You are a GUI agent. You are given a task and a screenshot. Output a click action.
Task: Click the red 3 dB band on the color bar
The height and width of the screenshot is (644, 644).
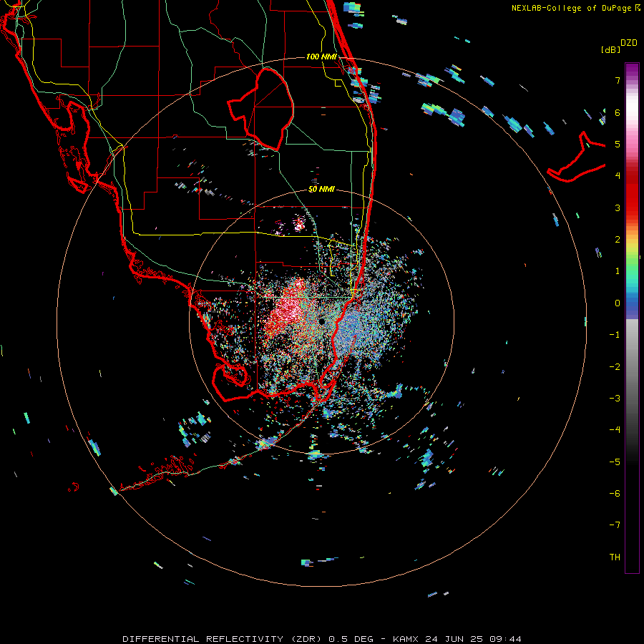point(632,203)
